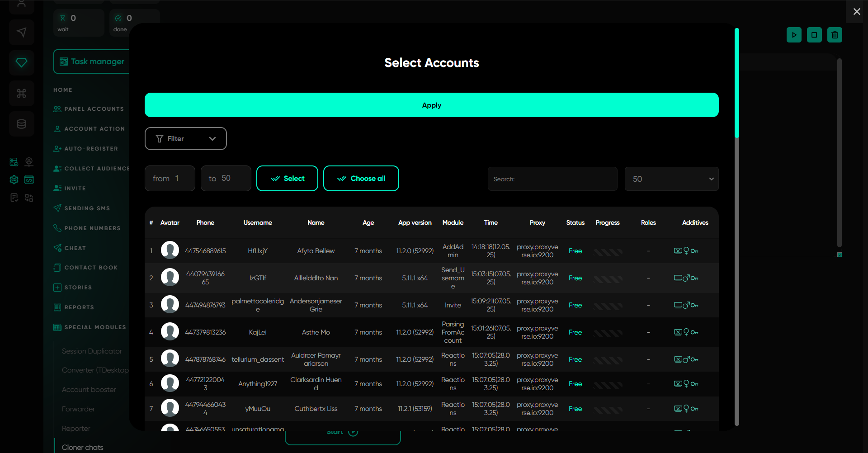Click the male gender icon for IzGTIf row
Screen dimensions: 868x453
686,278
